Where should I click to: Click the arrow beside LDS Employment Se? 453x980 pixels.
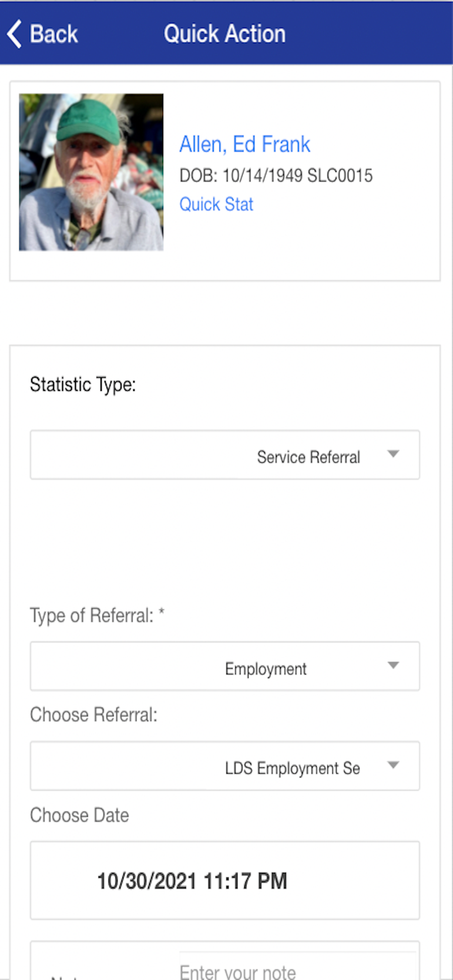tap(393, 765)
